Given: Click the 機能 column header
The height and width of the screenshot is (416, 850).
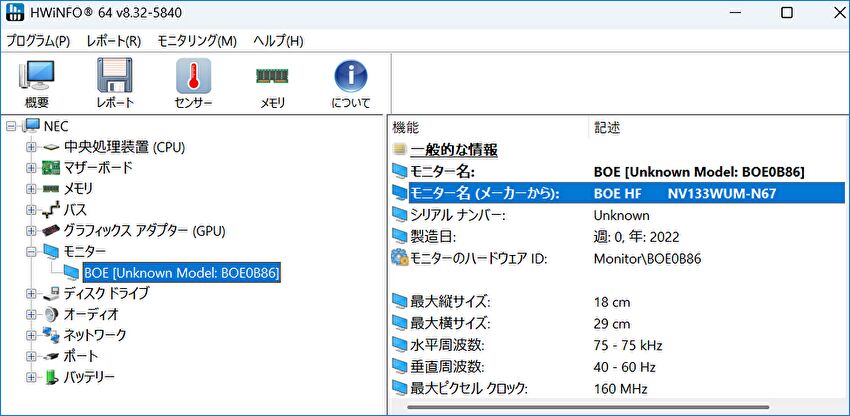Looking at the screenshot, I should 406,127.
